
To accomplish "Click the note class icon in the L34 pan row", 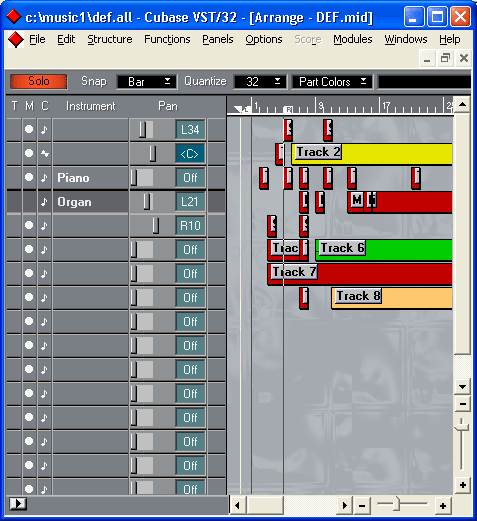I will (x=44, y=130).
